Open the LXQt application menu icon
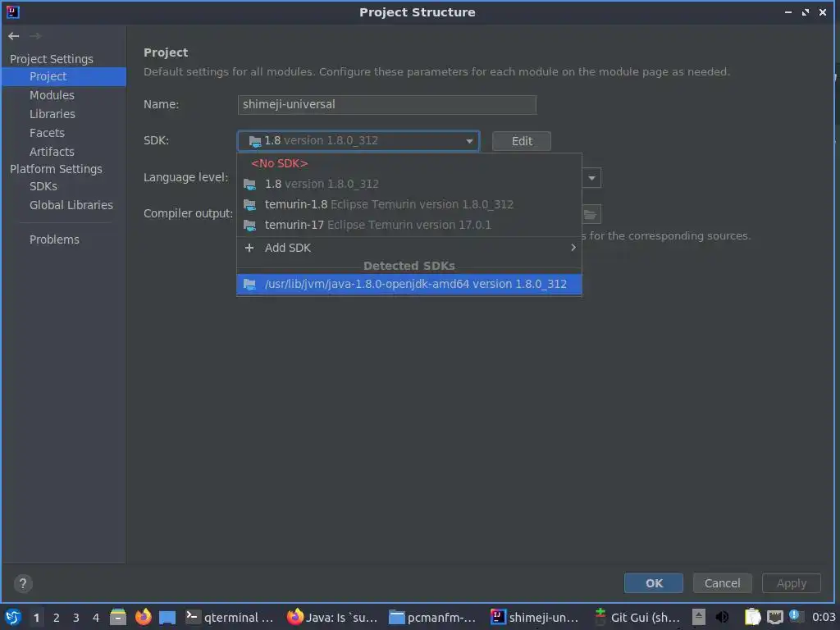Image resolution: width=840 pixels, height=630 pixels. tap(13, 617)
